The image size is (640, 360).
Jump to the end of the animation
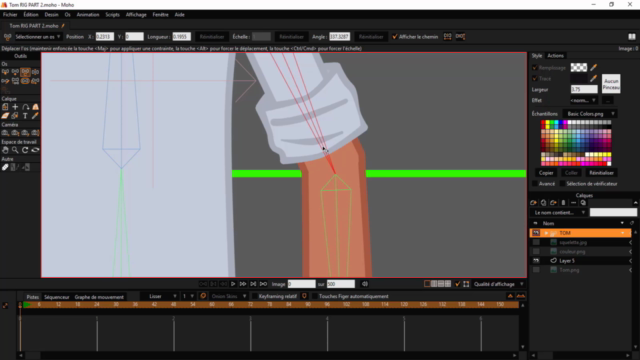coord(263,284)
